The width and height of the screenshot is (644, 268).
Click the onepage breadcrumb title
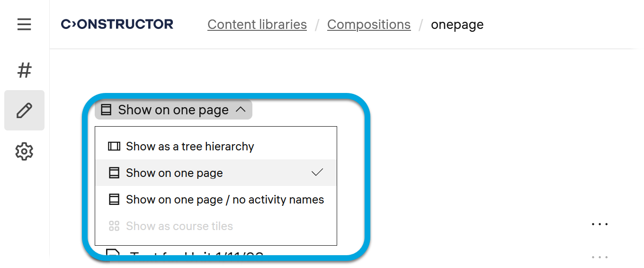click(x=457, y=24)
